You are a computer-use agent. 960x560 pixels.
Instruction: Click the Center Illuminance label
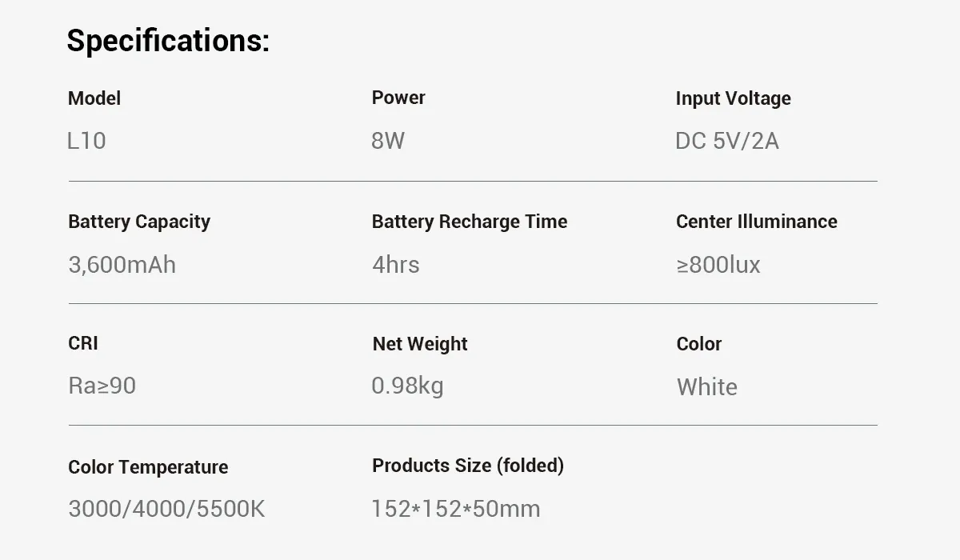pos(756,222)
